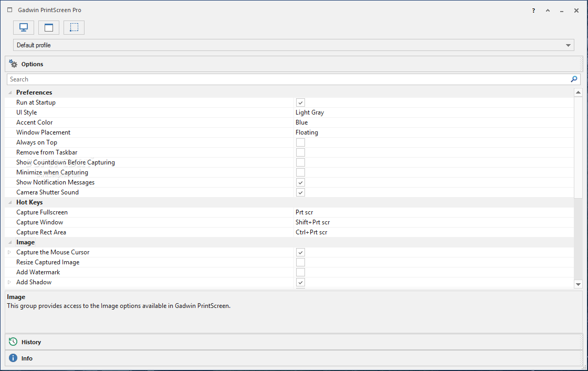Click the application icon in title bar
This screenshot has width=588, height=371.
coord(10,10)
